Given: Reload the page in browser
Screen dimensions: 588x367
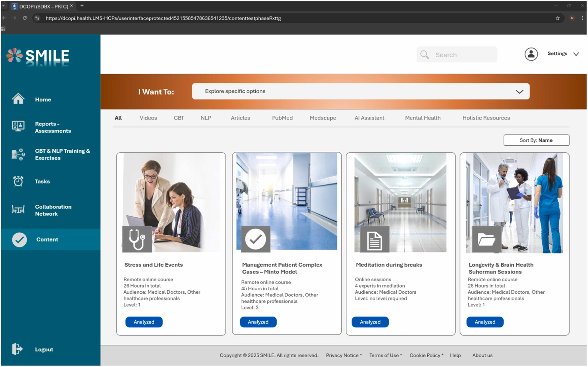Looking at the screenshot, I should [x=25, y=18].
